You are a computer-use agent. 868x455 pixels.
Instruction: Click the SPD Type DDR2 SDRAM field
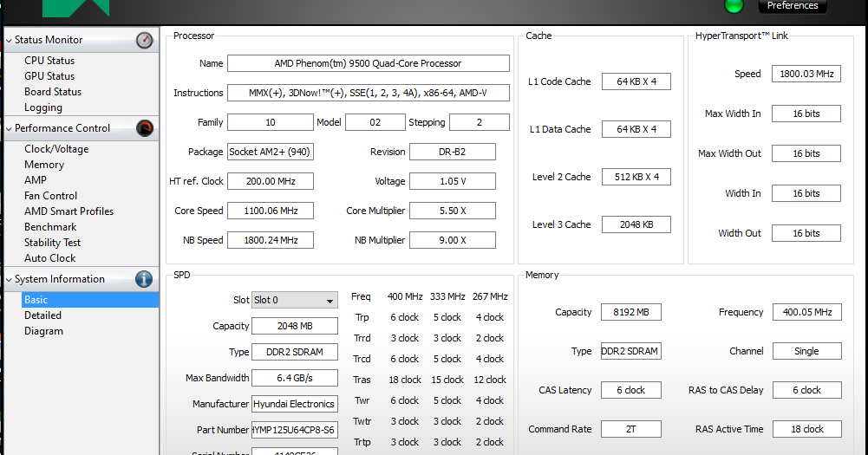point(295,352)
